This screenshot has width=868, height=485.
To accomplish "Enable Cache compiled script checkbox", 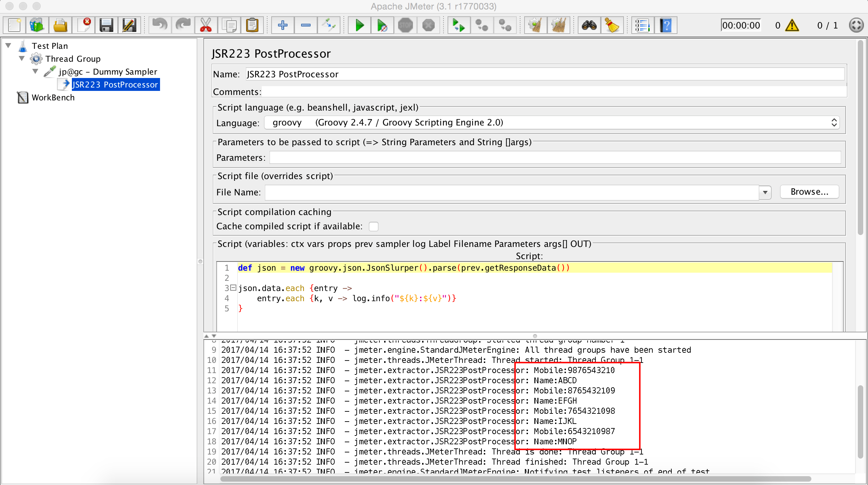I will (373, 227).
